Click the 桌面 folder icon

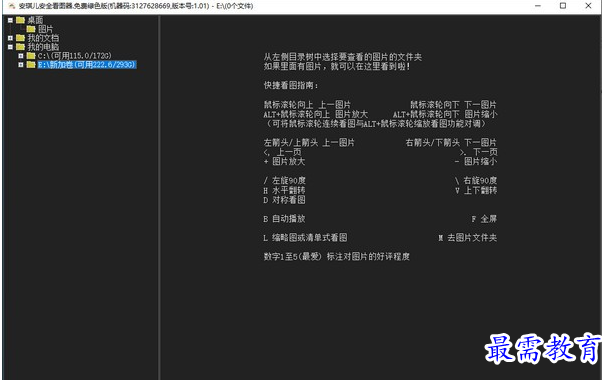[x=21, y=20]
